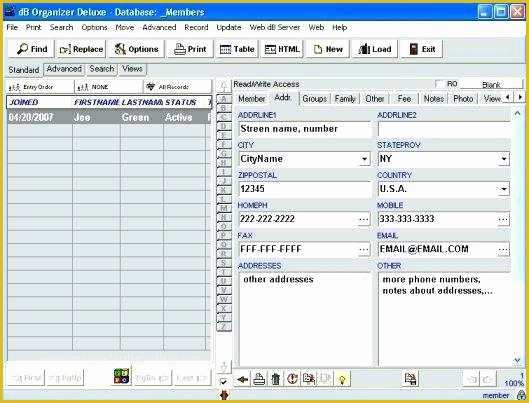
Task: Open the Family record tab
Action: click(x=345, y=99)
